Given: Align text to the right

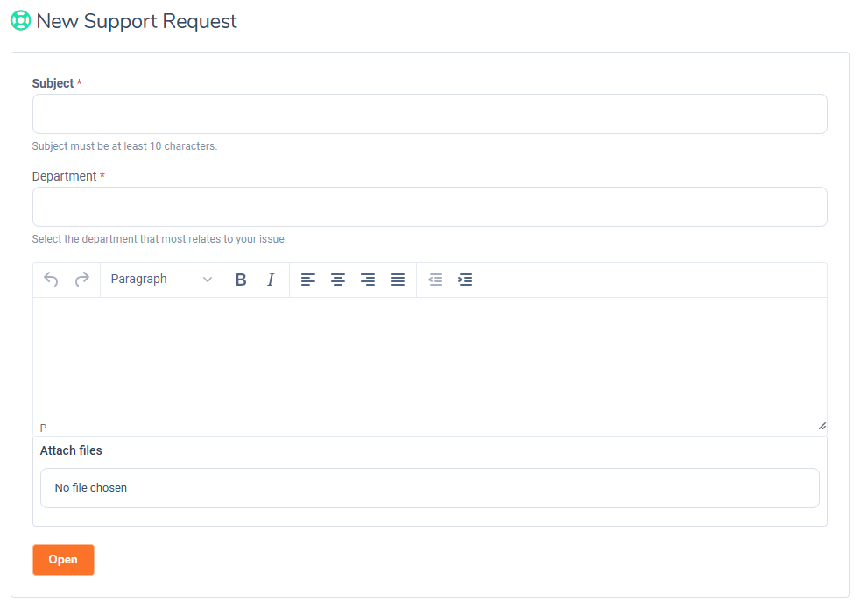Looking at the screenshot, I should (368, 280).
